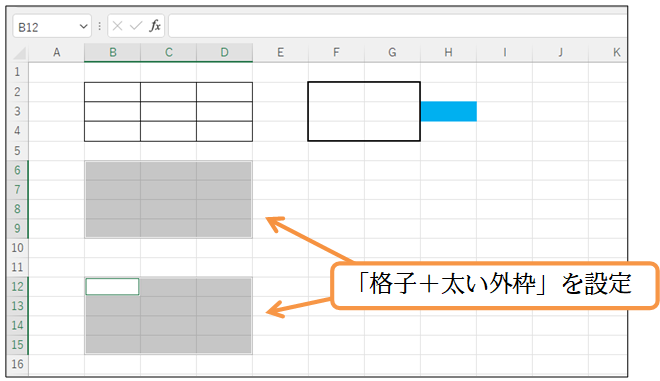Click cell F2 inside thick outlined box
660x381 pixels.
(336, 92)
